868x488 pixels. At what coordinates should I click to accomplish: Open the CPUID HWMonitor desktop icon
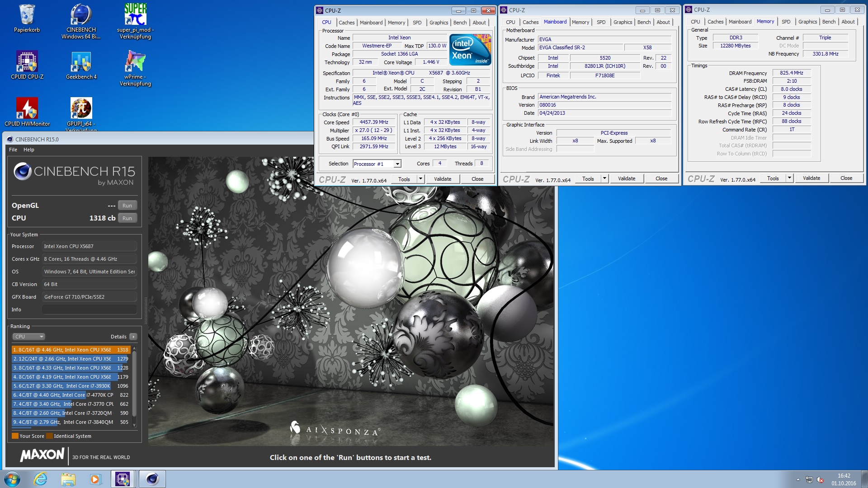[27, 112]
